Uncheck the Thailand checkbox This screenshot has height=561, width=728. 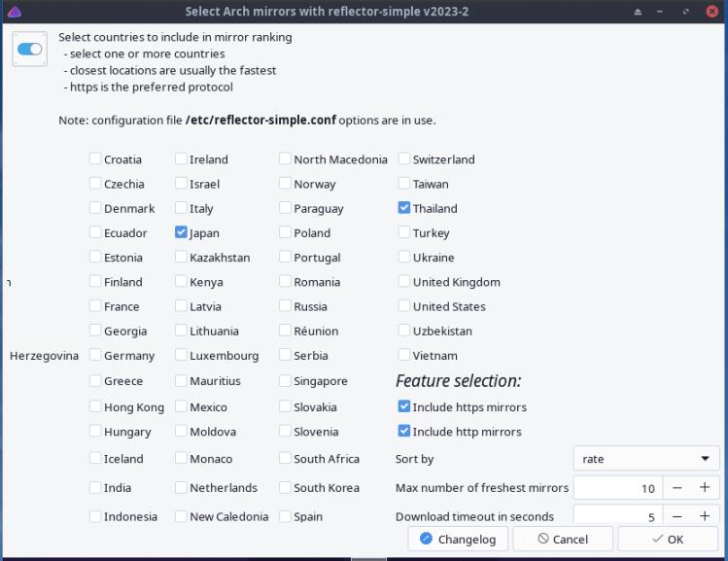pos(404,208)
